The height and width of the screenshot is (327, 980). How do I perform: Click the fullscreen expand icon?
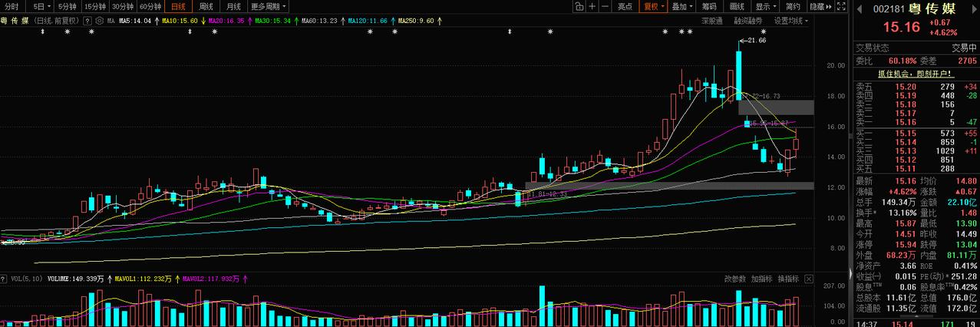(841, 6)
